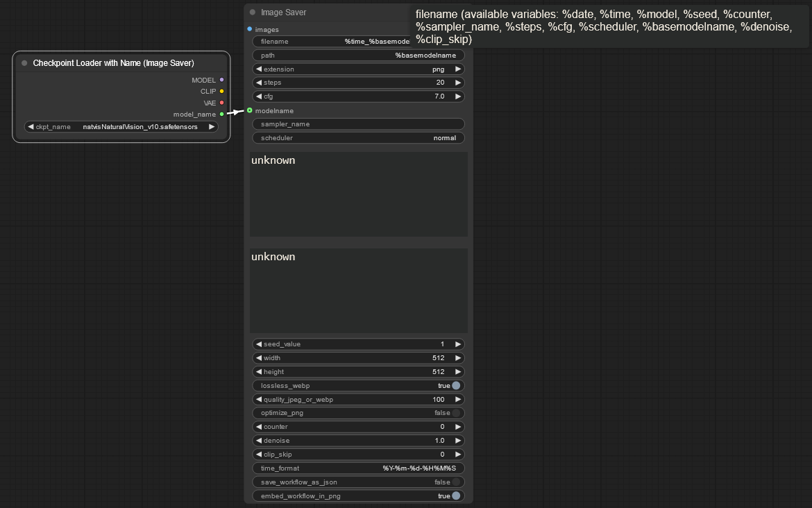Click the height value 512
Image resolution: width=812 pixels, height=508 pixels.
click(438, 372)
